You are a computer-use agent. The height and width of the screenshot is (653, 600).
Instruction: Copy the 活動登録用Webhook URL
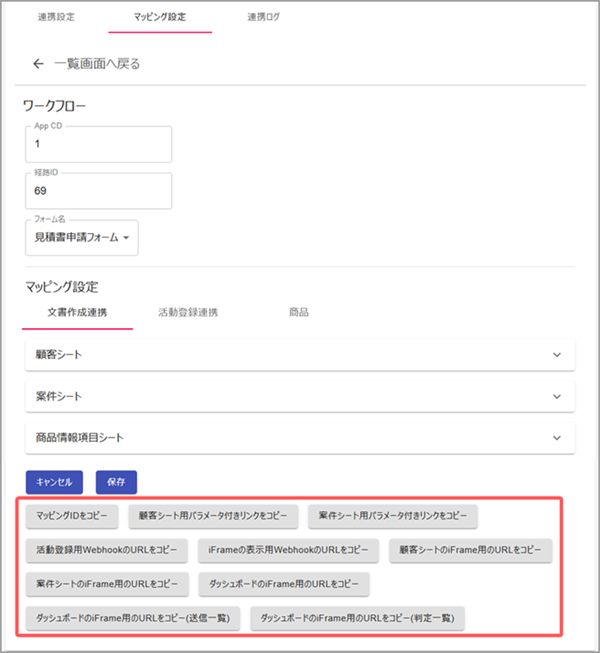(x=107, y=550)
